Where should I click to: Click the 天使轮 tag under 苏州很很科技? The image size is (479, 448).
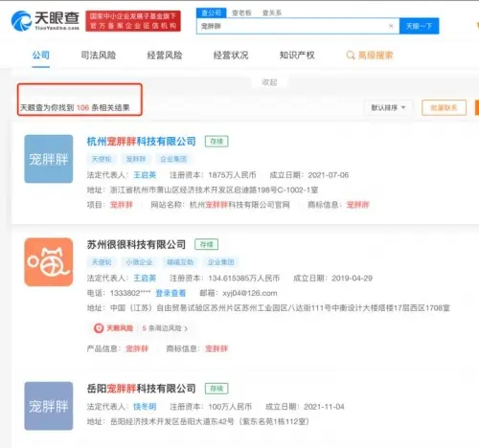(102, 262)
